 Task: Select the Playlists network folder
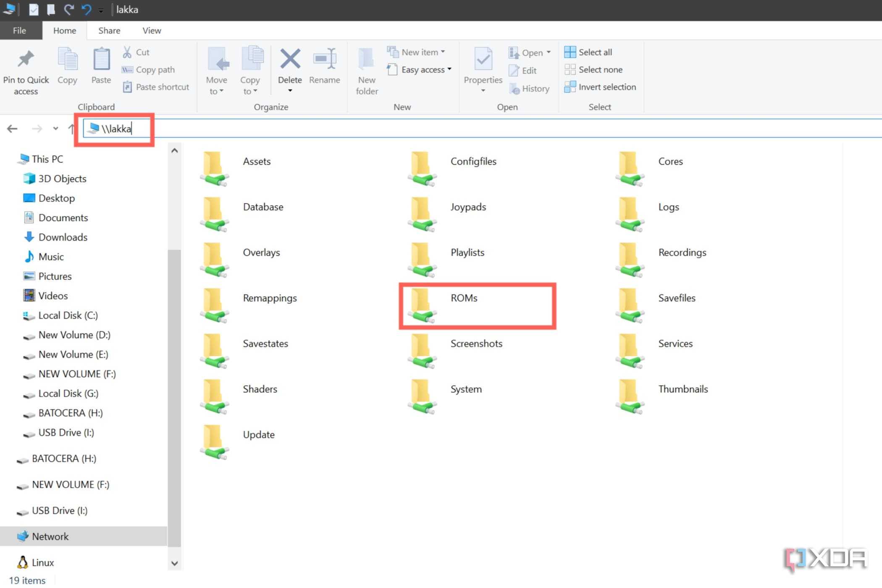[x=446, y=260]
